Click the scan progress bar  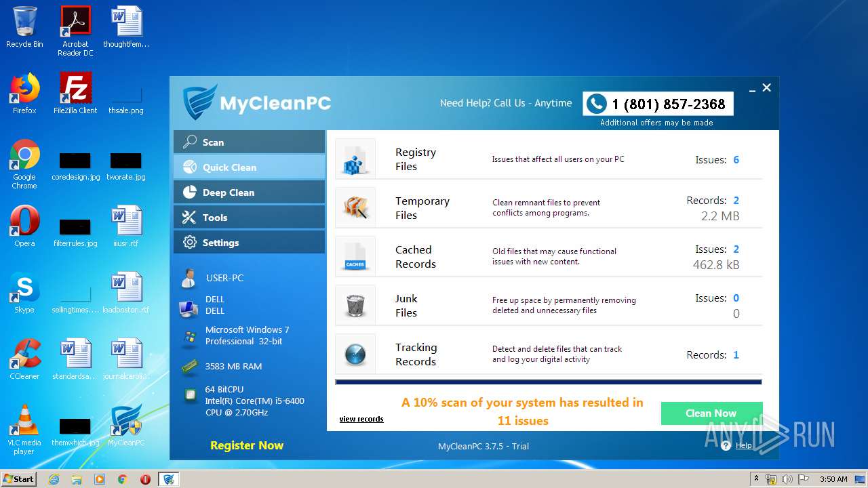click(549, 382)
